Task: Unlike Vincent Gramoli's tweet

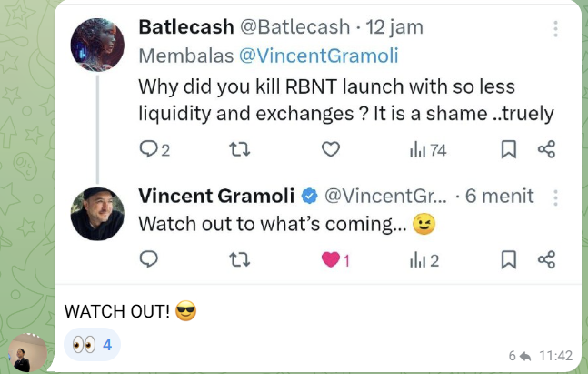Action: (335, 259)
